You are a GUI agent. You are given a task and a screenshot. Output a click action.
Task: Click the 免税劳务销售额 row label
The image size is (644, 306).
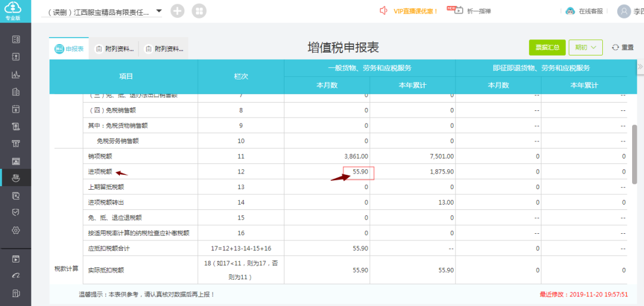click(x=118, y=141)
